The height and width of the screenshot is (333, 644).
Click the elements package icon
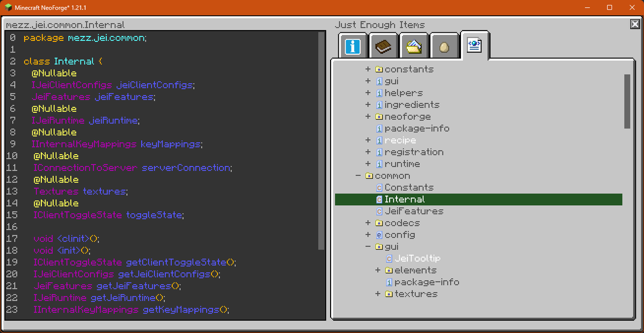[x=389, y=270]
